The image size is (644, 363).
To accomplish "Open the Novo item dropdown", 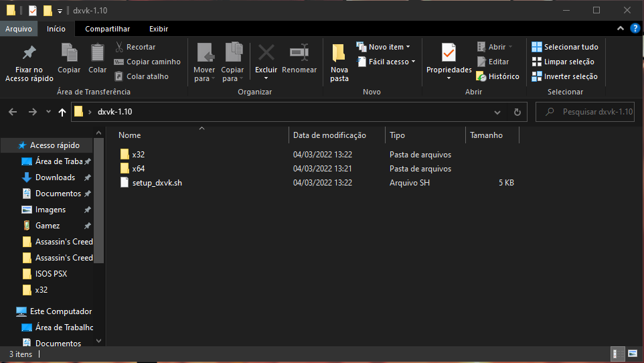I will 383,47.
